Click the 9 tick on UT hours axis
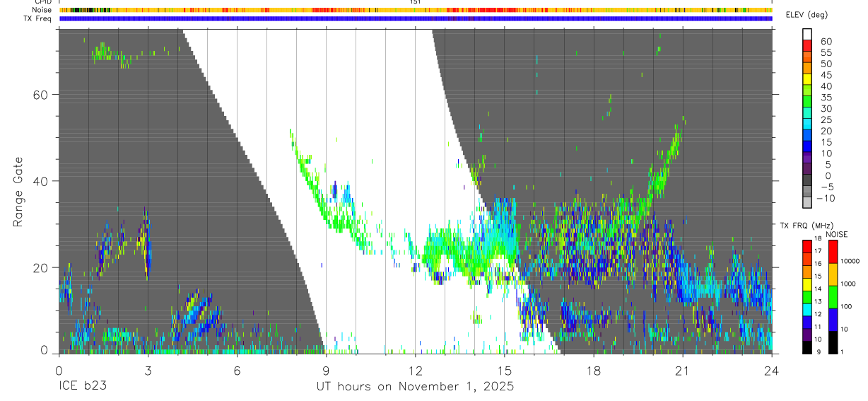 pyautogui.click(x=326, y=370)
